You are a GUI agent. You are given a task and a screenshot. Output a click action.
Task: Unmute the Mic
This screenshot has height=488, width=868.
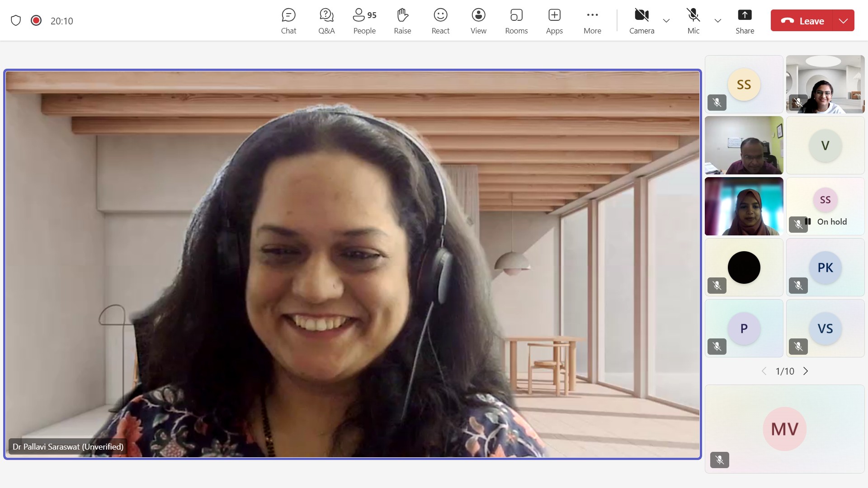coord(693,21)
